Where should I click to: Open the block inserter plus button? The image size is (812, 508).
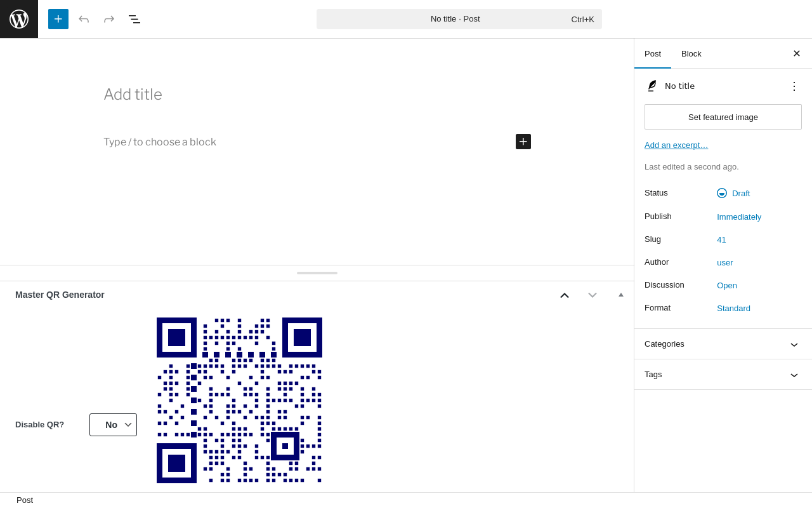58,19
